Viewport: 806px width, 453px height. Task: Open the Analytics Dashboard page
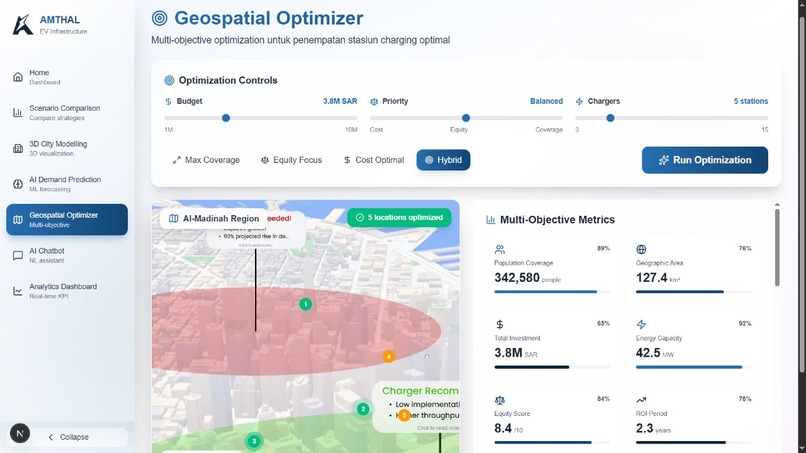point(67,291)
